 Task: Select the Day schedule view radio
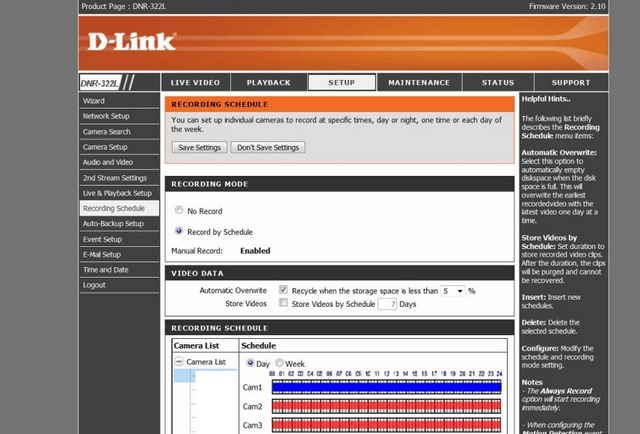click(x=250, y=363)
